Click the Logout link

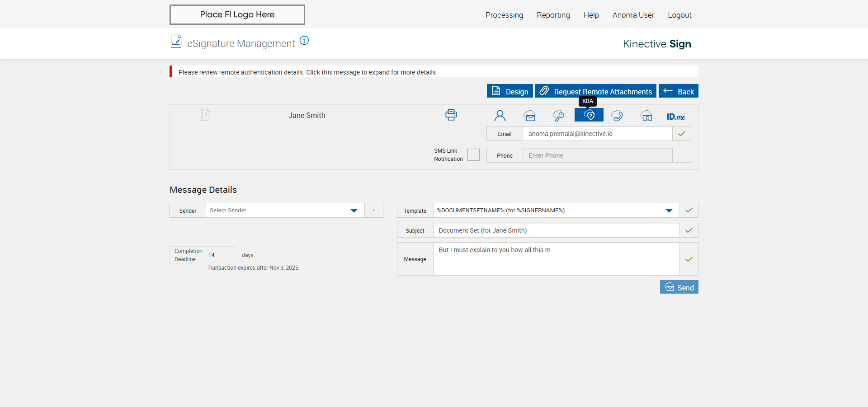[679, 15]
